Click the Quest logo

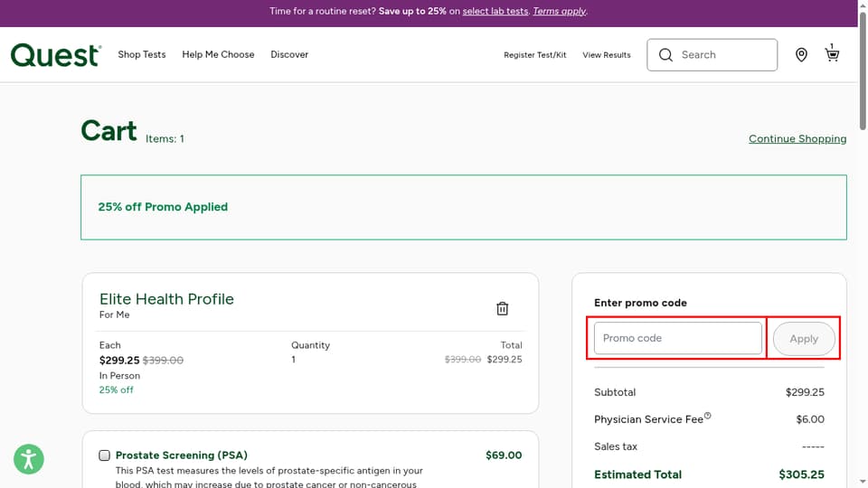56,55
